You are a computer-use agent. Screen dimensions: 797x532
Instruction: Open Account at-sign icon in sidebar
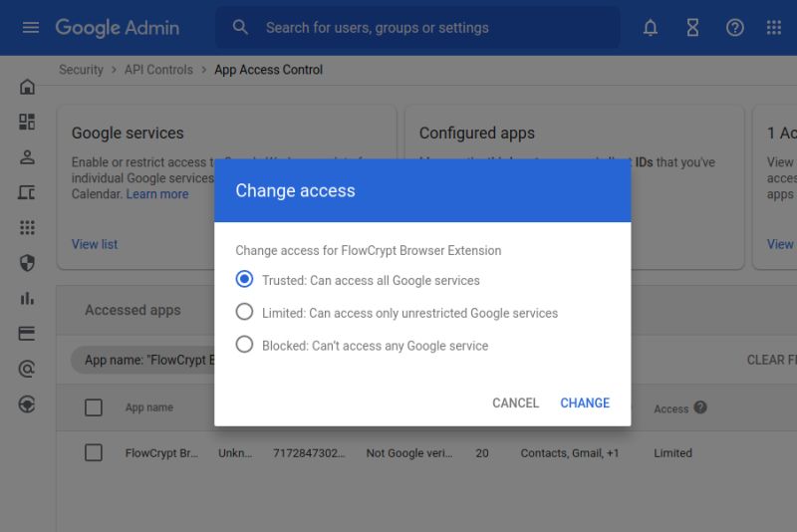point(27,369)
